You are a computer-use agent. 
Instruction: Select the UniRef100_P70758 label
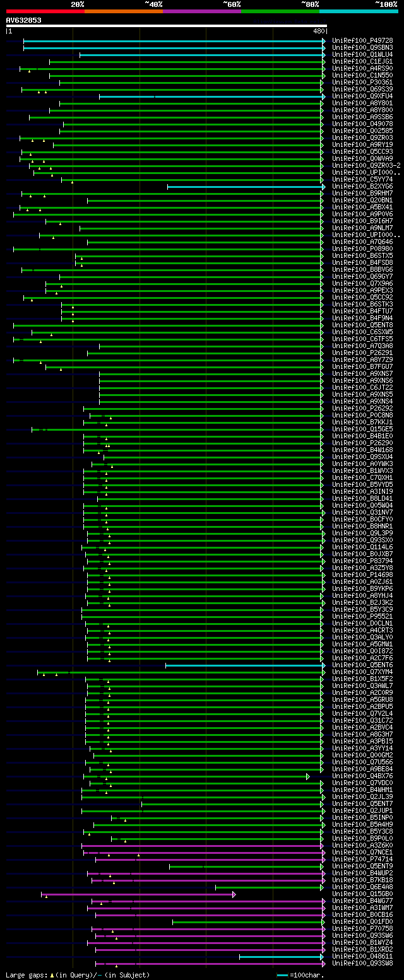(362, 929)
